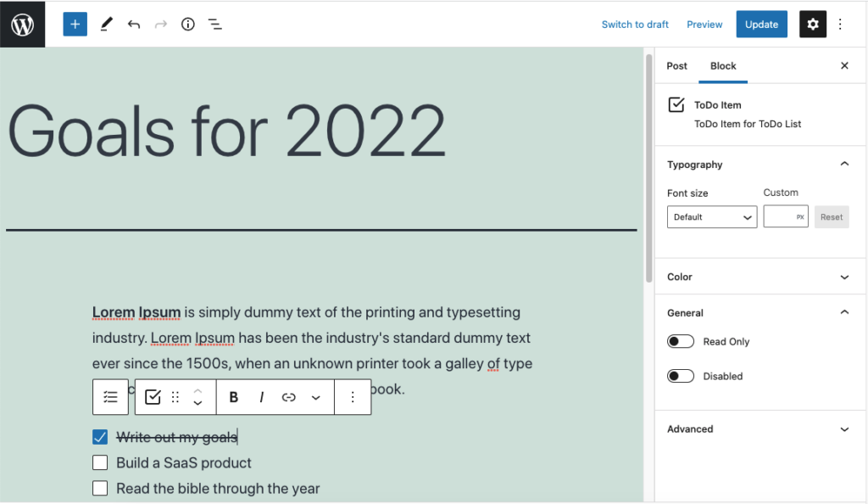The width and height of the screenshot is (868, 504).
Task: Open the Font size Default dropdown
Action: (x=712, y=217)
